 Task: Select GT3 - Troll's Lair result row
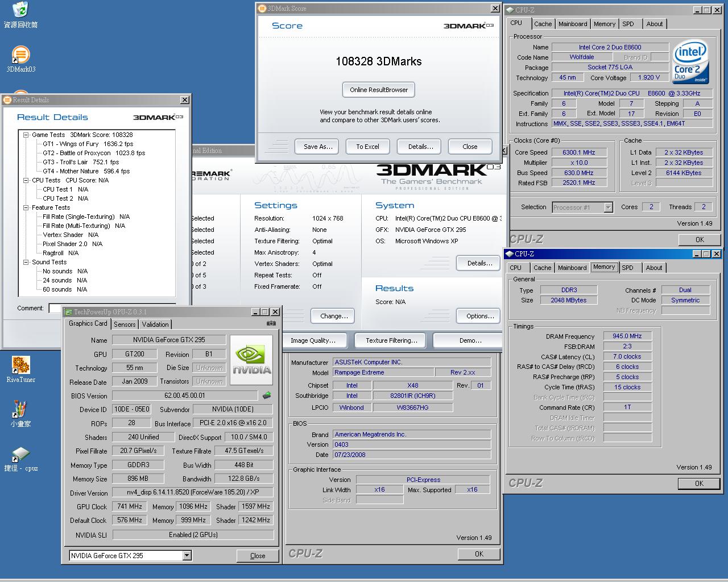81,162
